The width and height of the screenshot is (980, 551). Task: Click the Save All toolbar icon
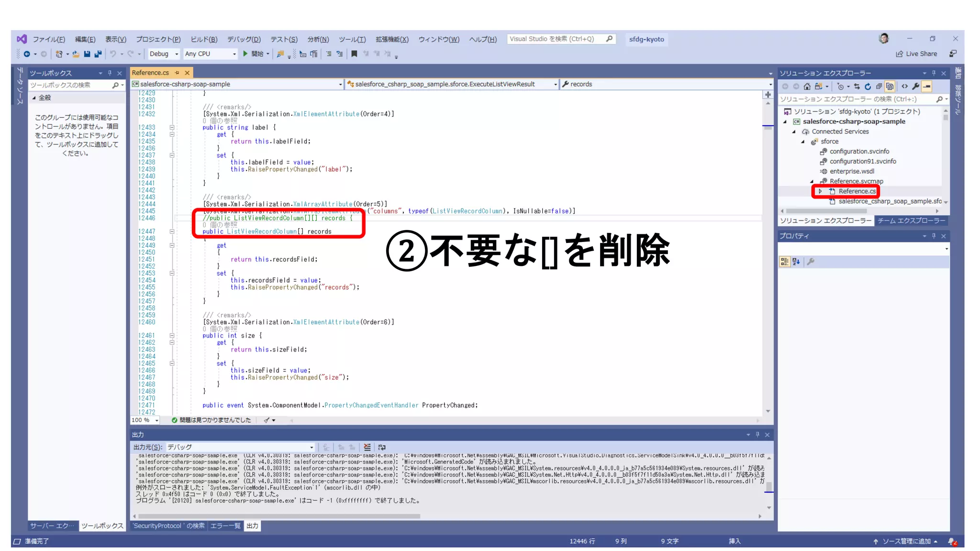coord(98,54)
